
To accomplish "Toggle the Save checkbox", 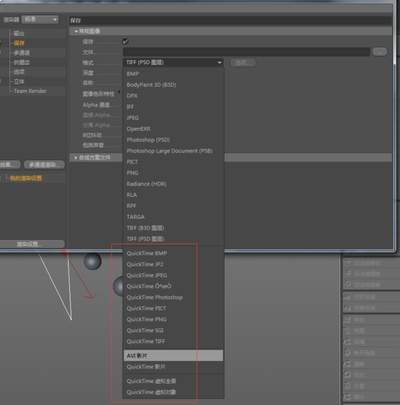I will [125, 42].
